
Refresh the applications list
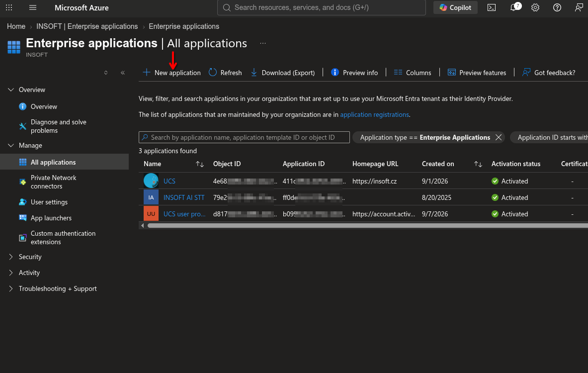[x=225, y=73]
